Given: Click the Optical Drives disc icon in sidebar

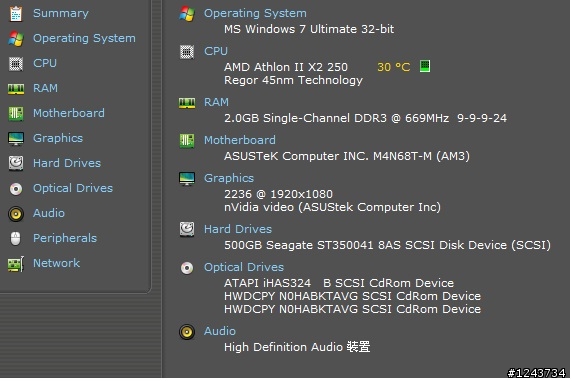Looking at the screenshot, I should point(16,189).
